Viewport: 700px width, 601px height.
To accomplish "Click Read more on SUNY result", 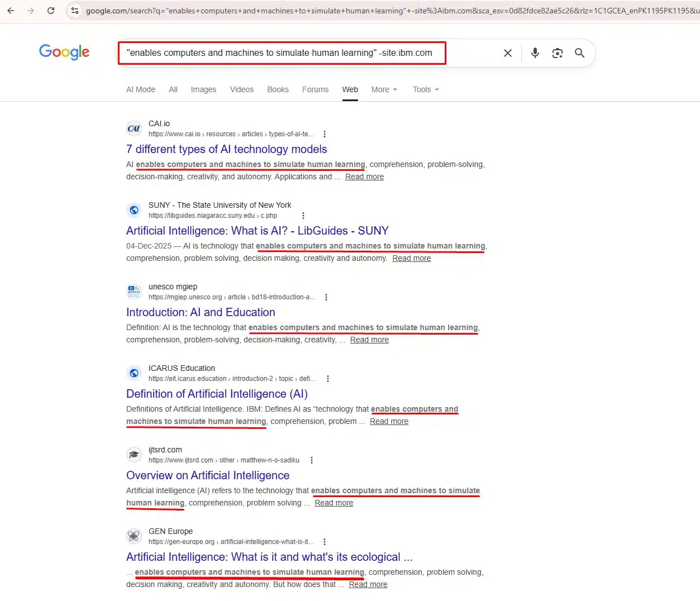I will 412,258.
